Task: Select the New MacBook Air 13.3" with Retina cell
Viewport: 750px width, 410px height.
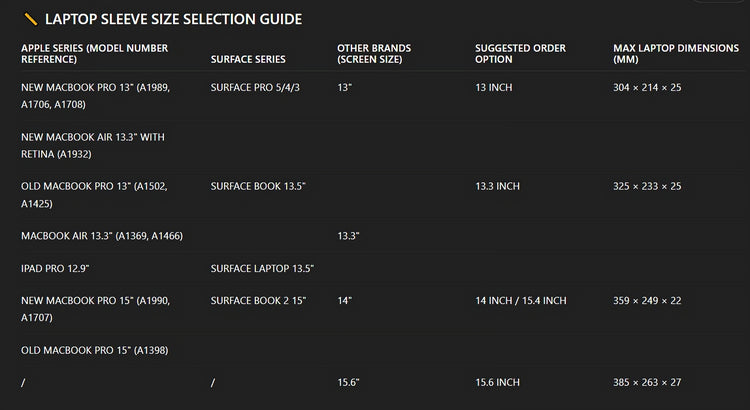Action: 92,145
